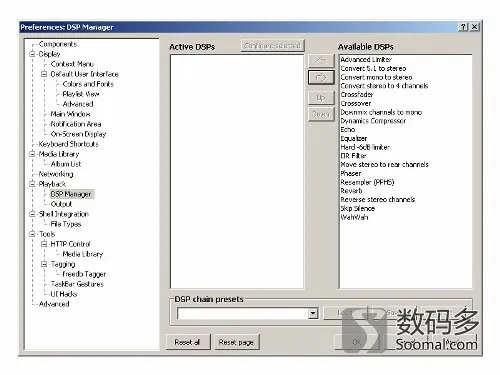Click the Reset all button
The height and width of the screenshot is (375, 500).
tap(188, 342)
